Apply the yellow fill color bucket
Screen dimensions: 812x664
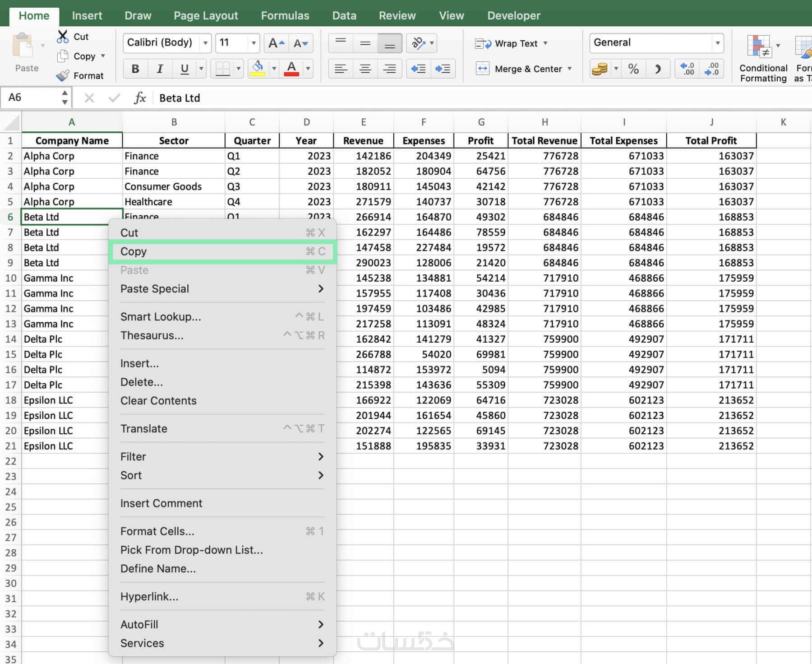[x=258, y=69]
